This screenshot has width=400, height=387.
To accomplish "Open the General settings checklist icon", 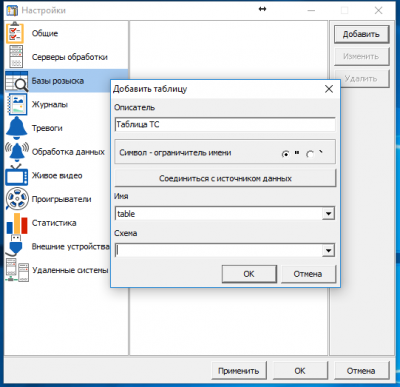I will [x=15, y=33].
